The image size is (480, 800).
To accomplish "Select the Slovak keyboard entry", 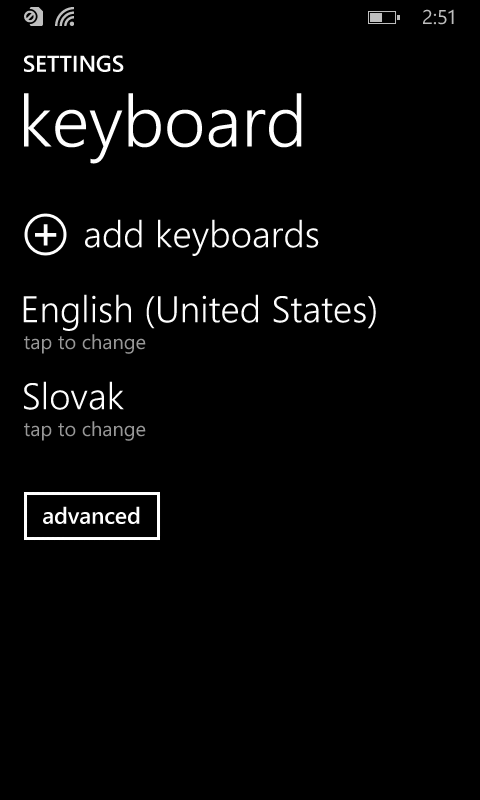I will [84, 409].
